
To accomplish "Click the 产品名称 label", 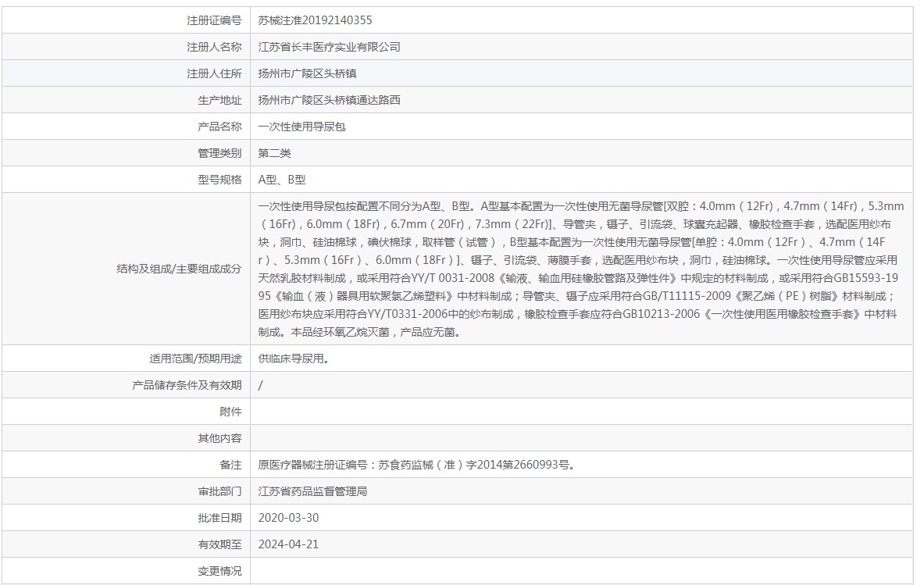I will (x=219, y=127).
